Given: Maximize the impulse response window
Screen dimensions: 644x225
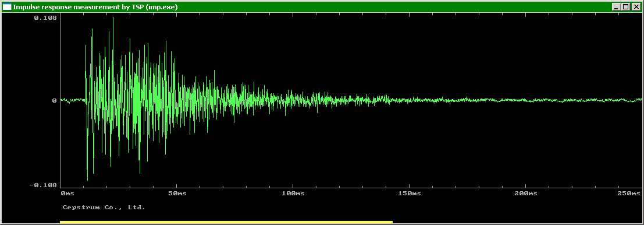Looking at the screenshot, I should coord(625,6).
